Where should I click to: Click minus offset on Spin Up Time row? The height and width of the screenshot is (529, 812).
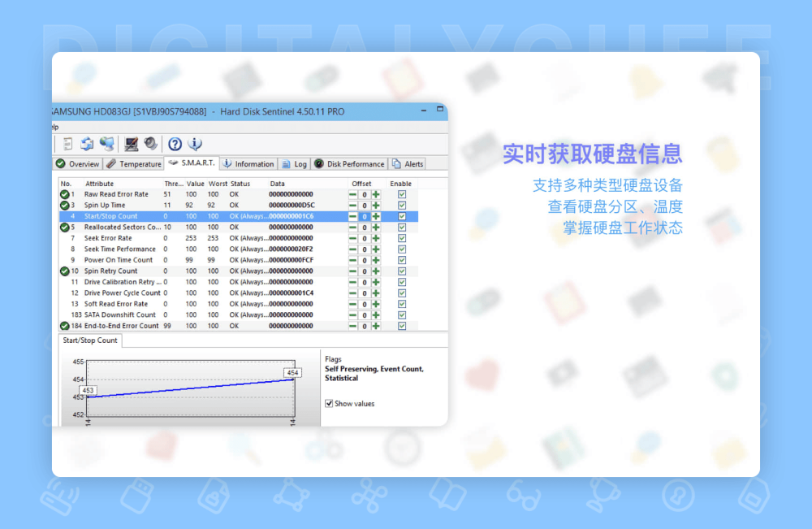[x=352, y=206]
